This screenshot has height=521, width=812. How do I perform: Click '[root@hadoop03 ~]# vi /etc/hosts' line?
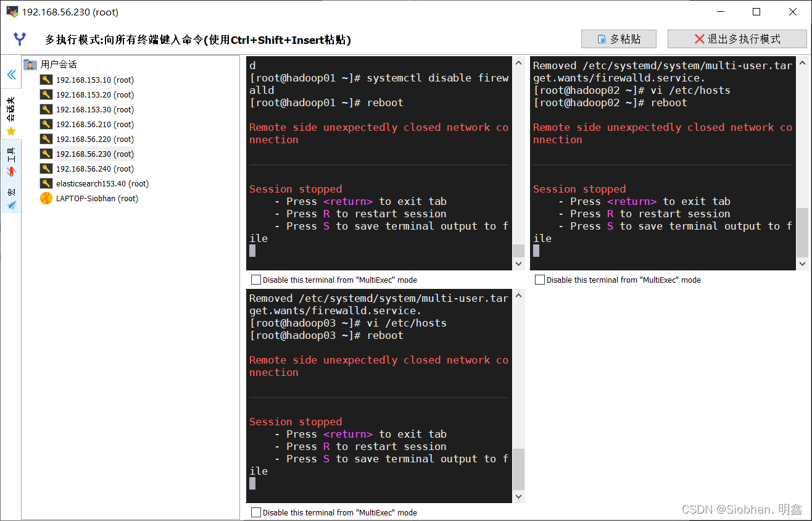pos(348,323)
